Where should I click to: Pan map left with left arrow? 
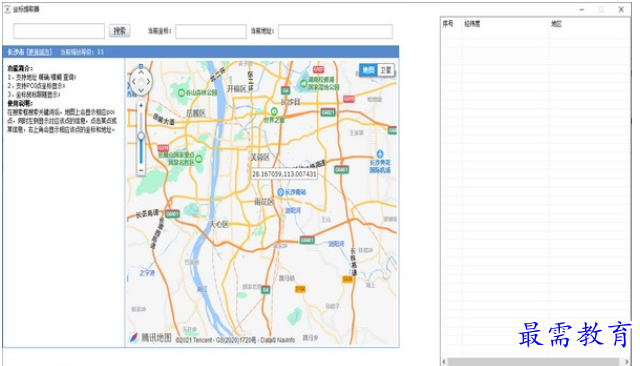[133, 82]
